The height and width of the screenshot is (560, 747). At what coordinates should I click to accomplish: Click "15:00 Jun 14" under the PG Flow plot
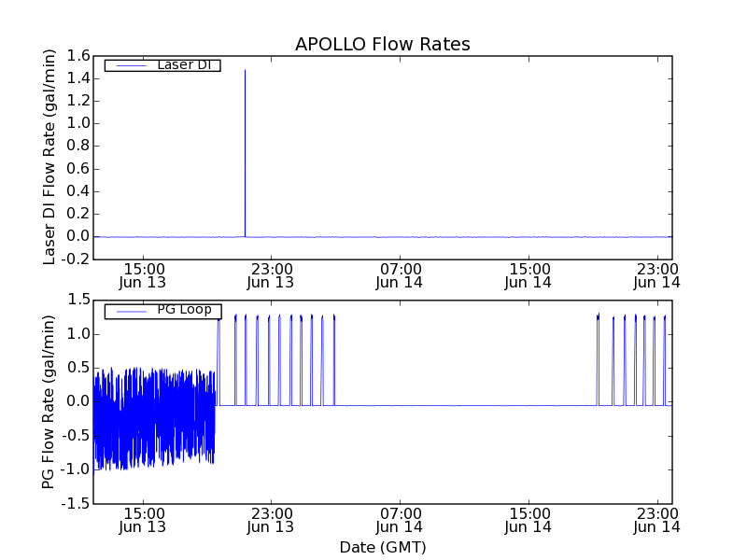[528, 521]
